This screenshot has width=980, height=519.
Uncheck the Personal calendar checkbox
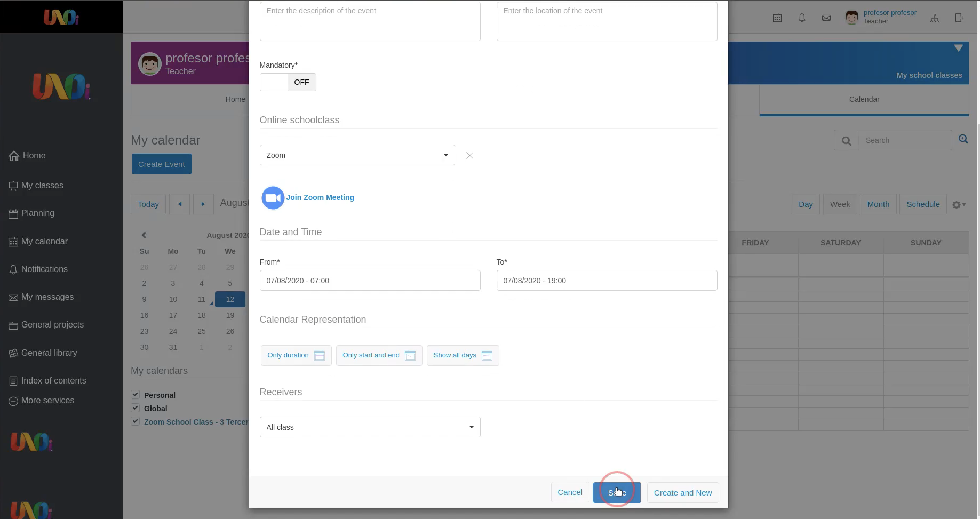tap(136, 395)
